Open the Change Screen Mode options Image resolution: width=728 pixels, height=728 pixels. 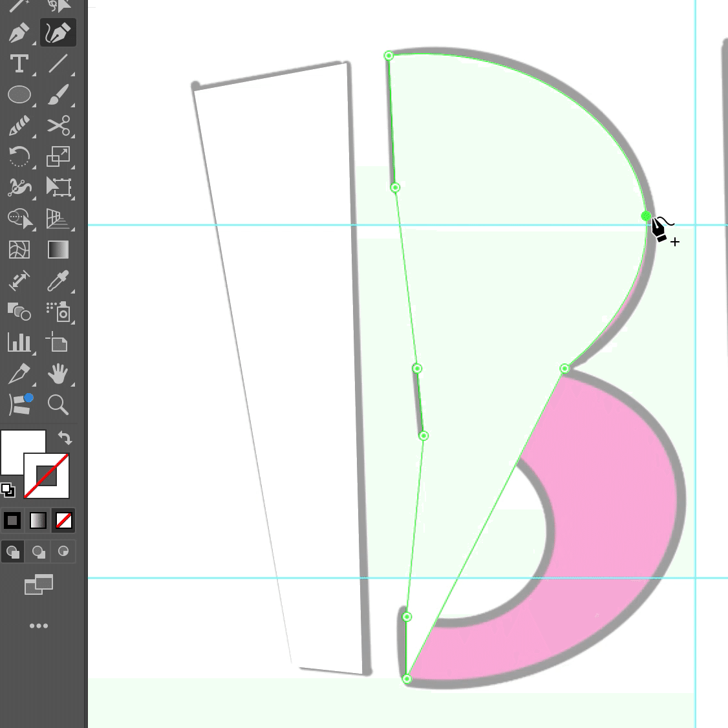(38, 585)
